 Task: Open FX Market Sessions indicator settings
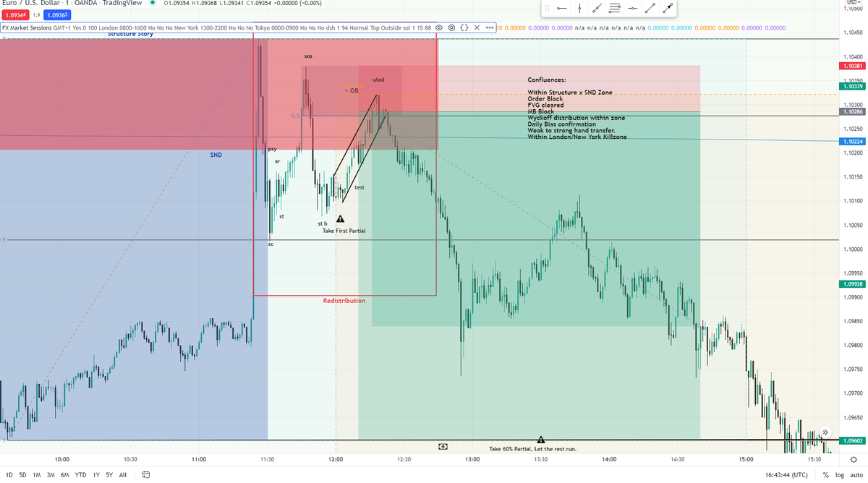coord(451,27)
